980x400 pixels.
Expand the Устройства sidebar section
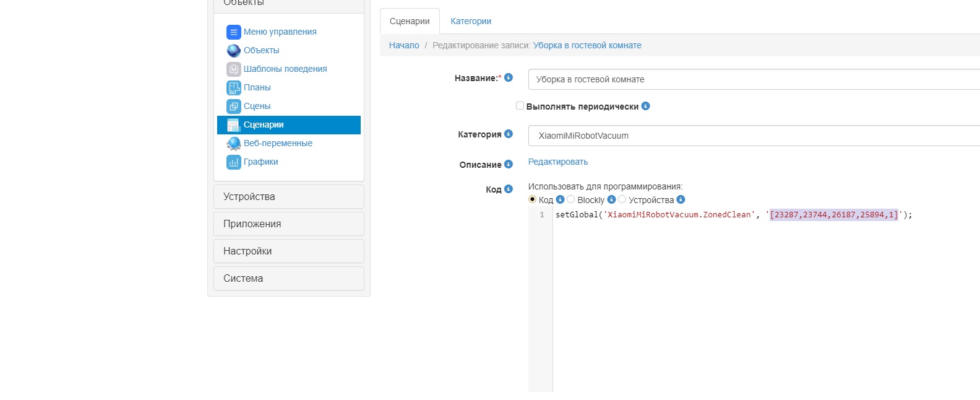(288, 197)
